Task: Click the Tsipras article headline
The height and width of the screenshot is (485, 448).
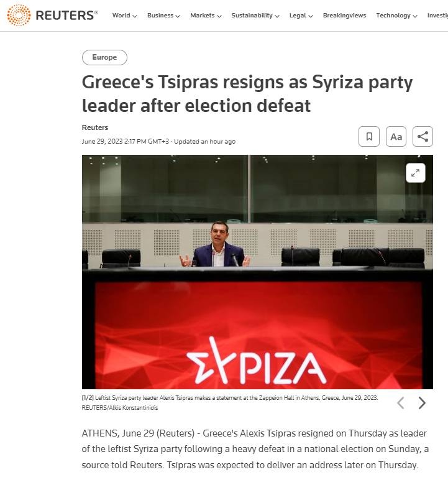Action: pos(247,94)
